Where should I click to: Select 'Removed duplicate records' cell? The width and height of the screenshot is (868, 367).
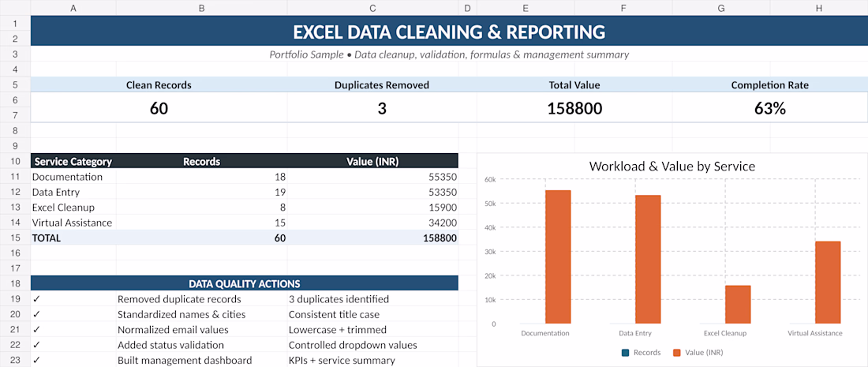click(201, 299)
